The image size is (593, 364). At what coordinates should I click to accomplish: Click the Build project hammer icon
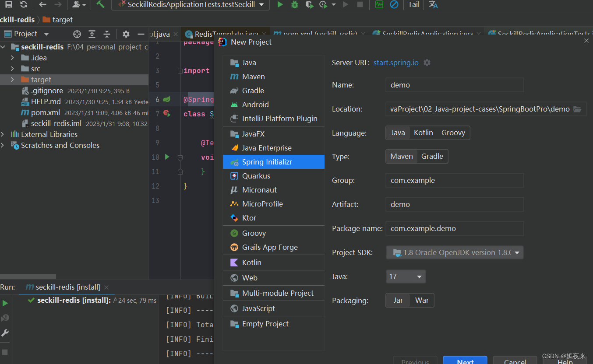click(101, 4)
